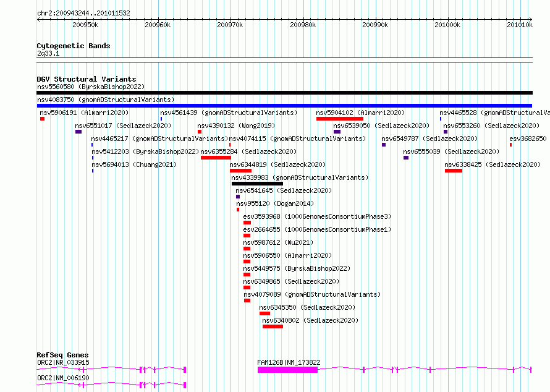Open nsv4465528 gnomADStructuralVariants label
550x392 pixels.
494,113
